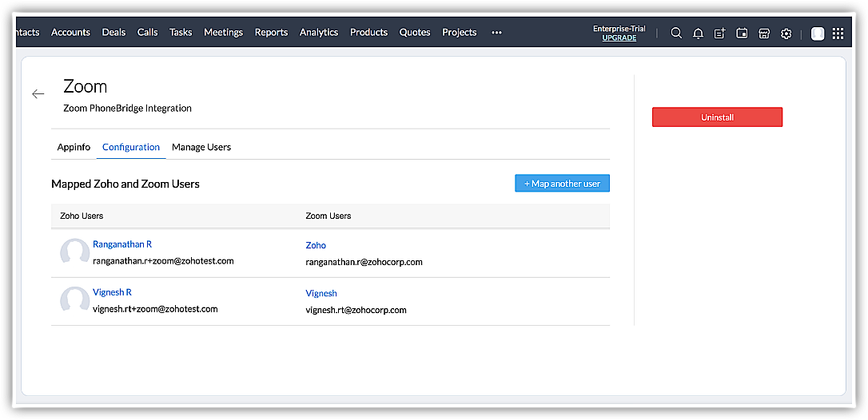Expand the more modules ellipsis menu
The width and height of the screenshot is (868, 420).
click(x=496, y=33)
